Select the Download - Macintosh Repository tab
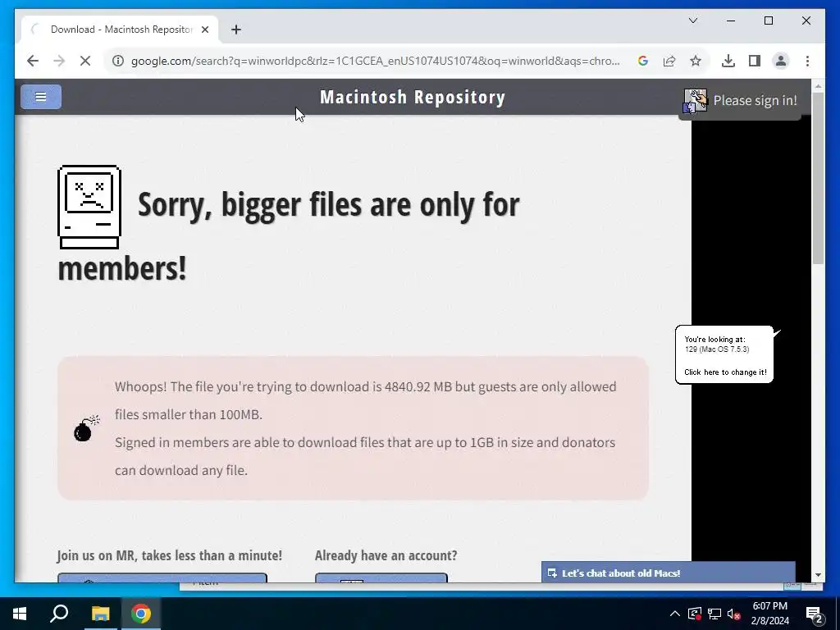 coord(120,30)
